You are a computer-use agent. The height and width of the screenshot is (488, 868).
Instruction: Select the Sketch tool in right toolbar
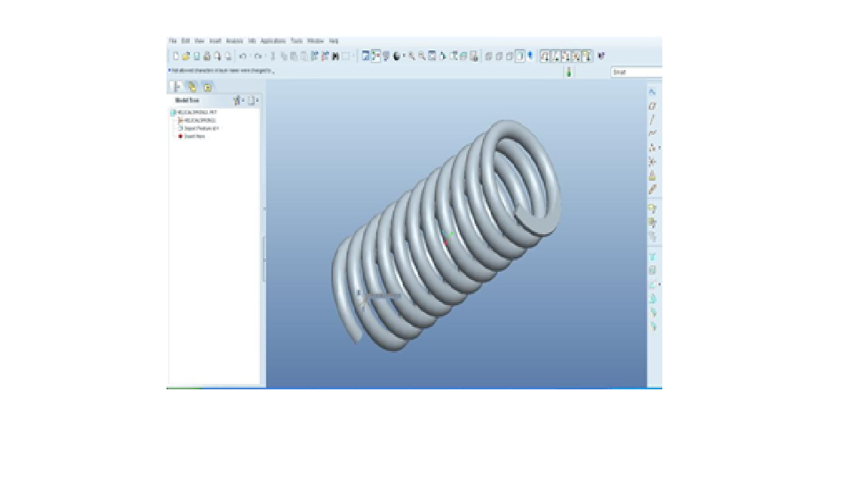click(652, 92)
